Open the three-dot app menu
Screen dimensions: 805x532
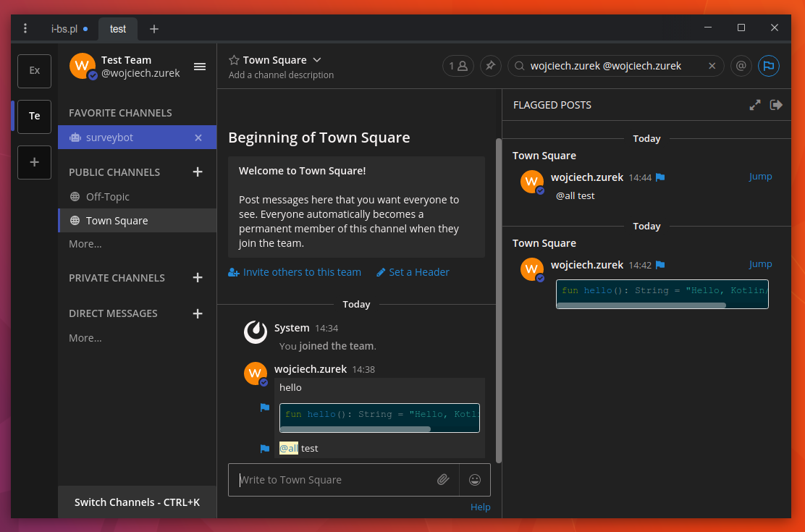click(x=25, y=29)
